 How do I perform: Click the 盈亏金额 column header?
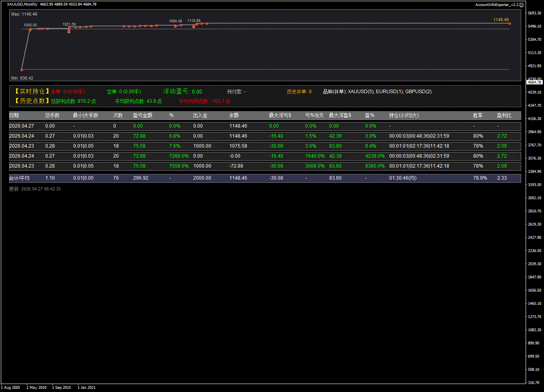(x=142, y=116)
